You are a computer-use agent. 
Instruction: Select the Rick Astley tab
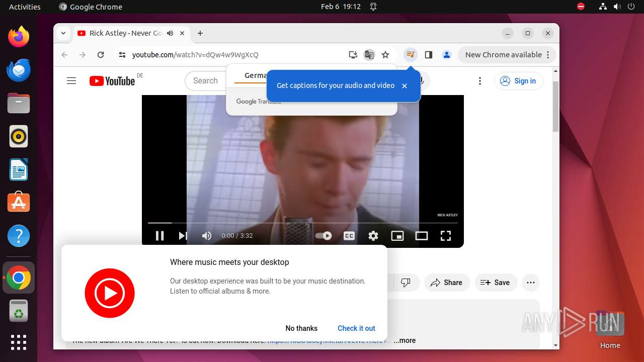coord(132,33)
